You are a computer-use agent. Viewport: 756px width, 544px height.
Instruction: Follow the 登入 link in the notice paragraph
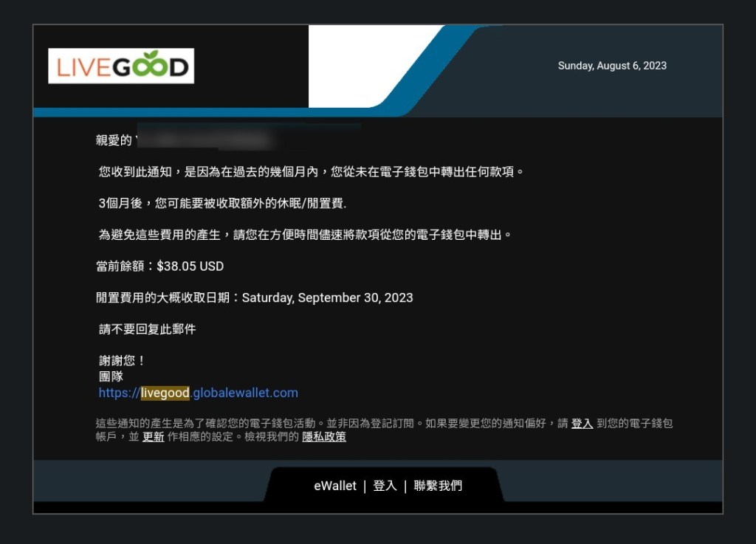click(582, 424)
